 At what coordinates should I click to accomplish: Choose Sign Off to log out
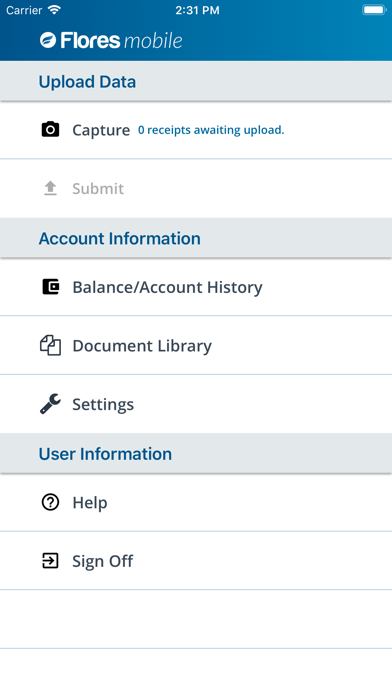(196, 561)
